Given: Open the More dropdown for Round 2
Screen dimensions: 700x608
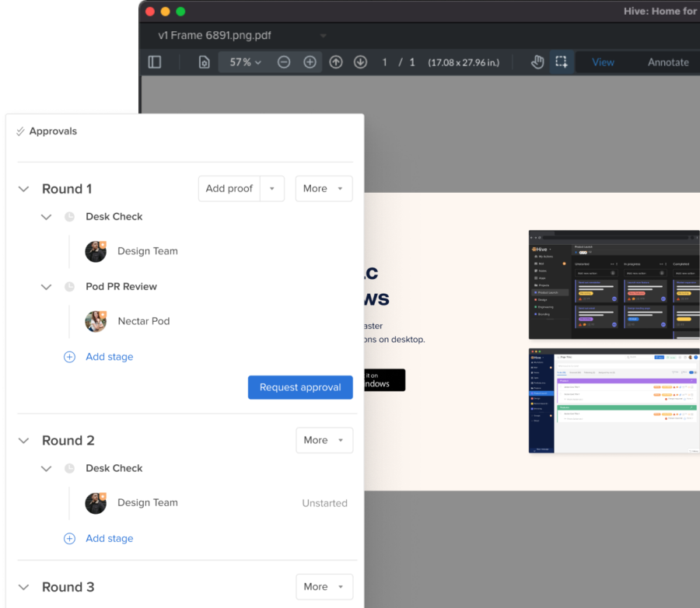Looking at the screenshot, I should pyautogui.click(x=324, y=440).
